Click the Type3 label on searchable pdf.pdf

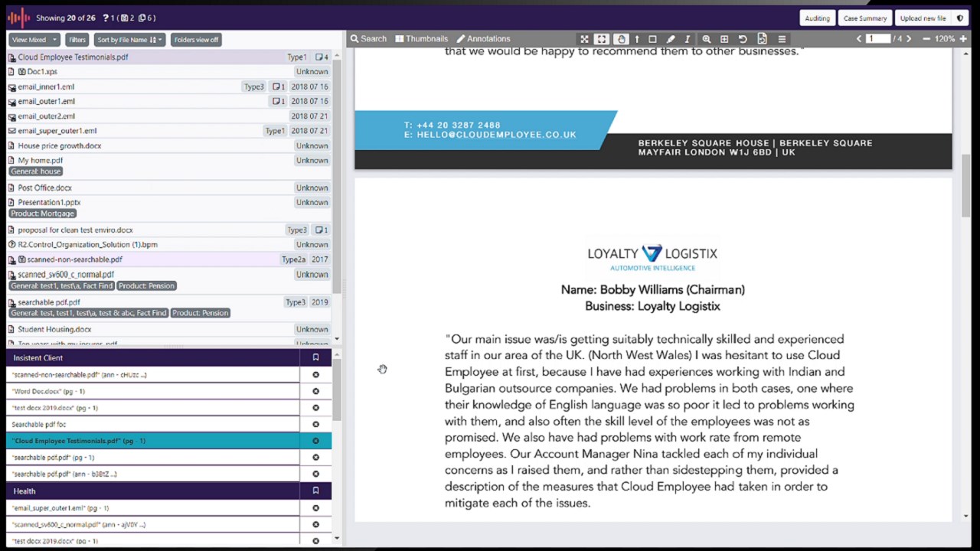click(296, 302)
